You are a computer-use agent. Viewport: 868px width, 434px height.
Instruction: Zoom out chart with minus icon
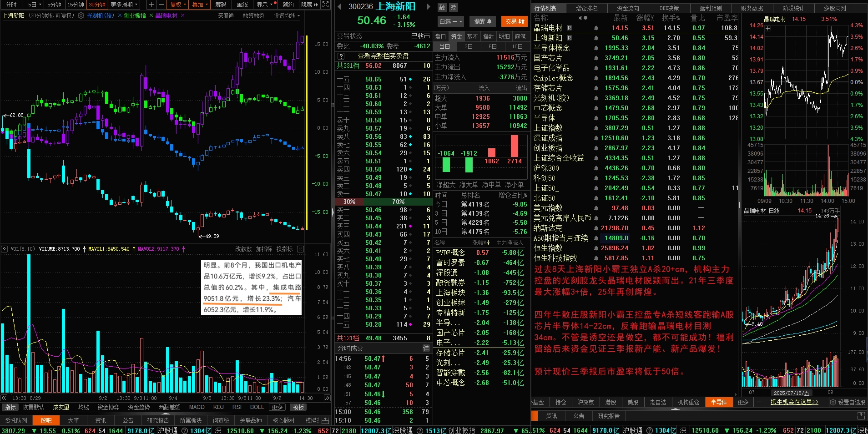pos(161,5)
